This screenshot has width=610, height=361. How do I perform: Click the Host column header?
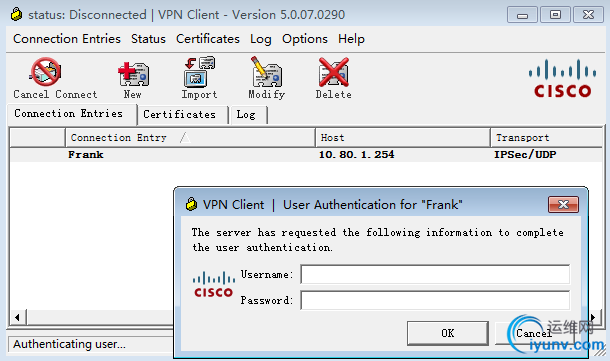(x=403, y=138)
